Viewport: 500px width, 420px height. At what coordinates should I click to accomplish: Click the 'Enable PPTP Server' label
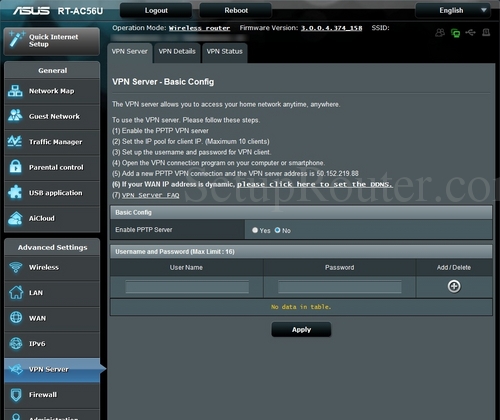tap(144, 230)
